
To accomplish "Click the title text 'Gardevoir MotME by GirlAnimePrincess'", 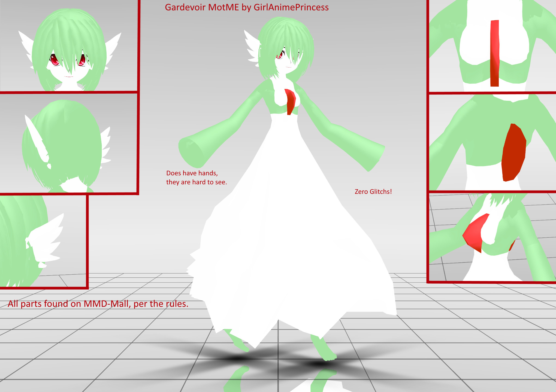I will (x=247, y=7).
